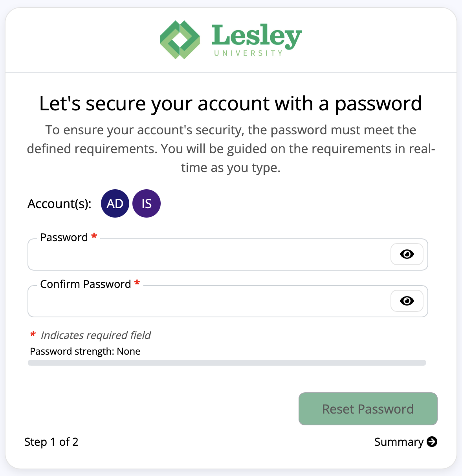Open the Summary view

click(399, 442)
